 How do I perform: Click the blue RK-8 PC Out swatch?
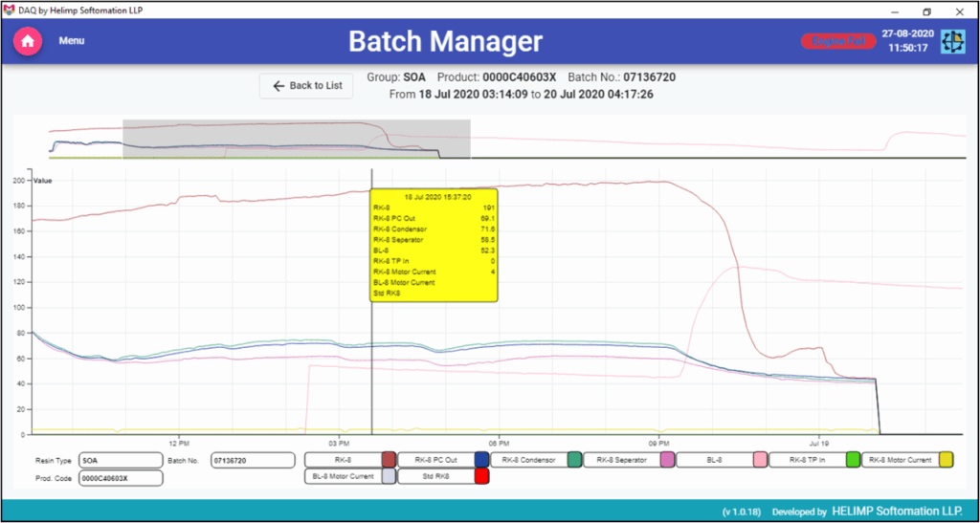(481, 460)
